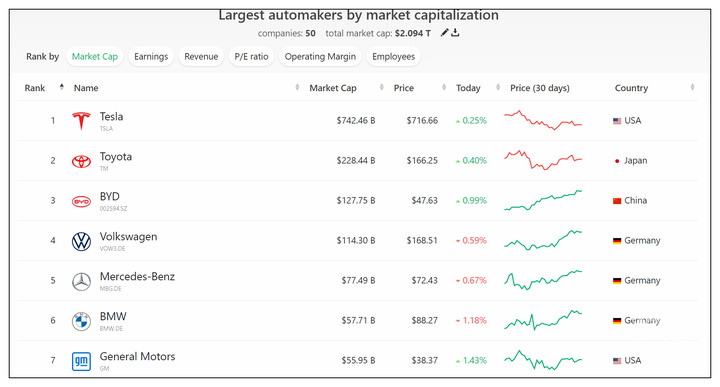View Tesla 30-day price chart
Screen dimensions: 720x387
coord(543,120)
